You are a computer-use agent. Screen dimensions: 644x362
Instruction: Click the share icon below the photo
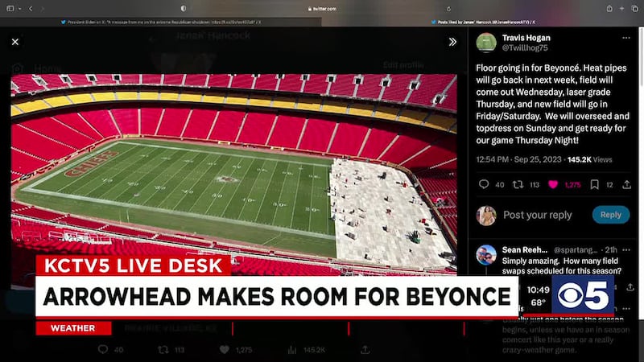pyautogui.click(x=365, y=350)
